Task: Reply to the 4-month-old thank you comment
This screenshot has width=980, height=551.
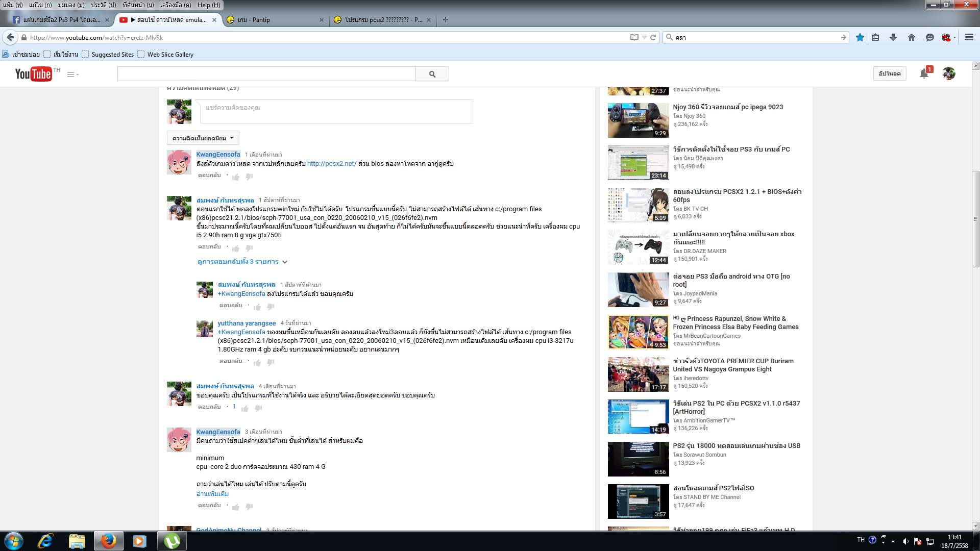Action: point(209,407)
